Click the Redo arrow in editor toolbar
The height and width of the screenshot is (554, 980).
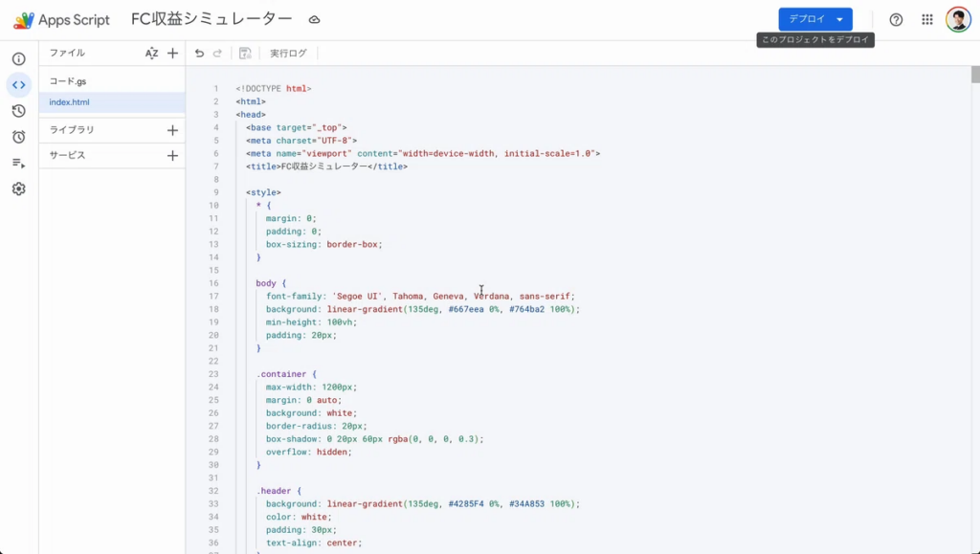[x=217, y=54]
